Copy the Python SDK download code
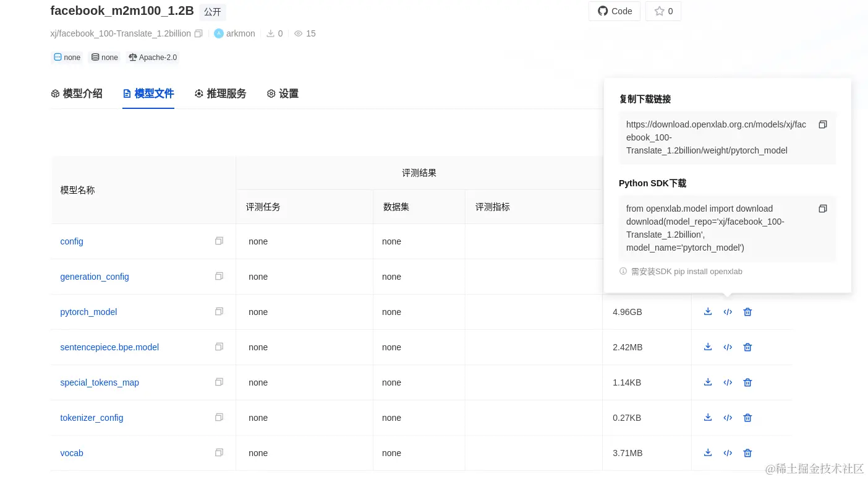Viewport: 868px width, 479px height. tap(822, 209)
